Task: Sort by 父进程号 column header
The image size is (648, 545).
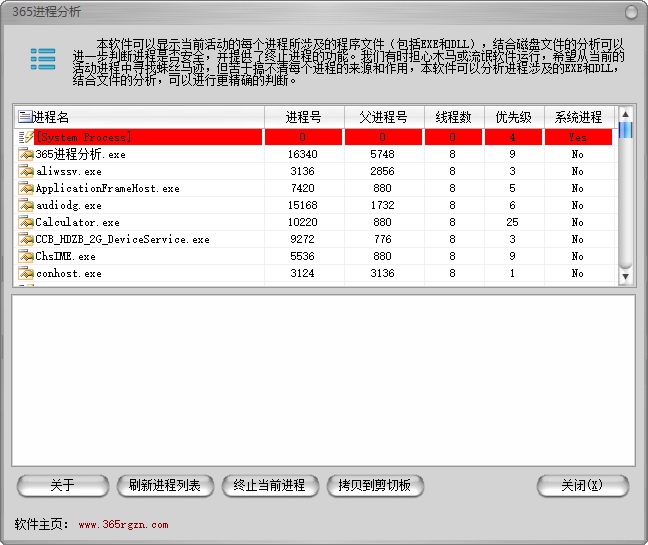Action: 383,117
